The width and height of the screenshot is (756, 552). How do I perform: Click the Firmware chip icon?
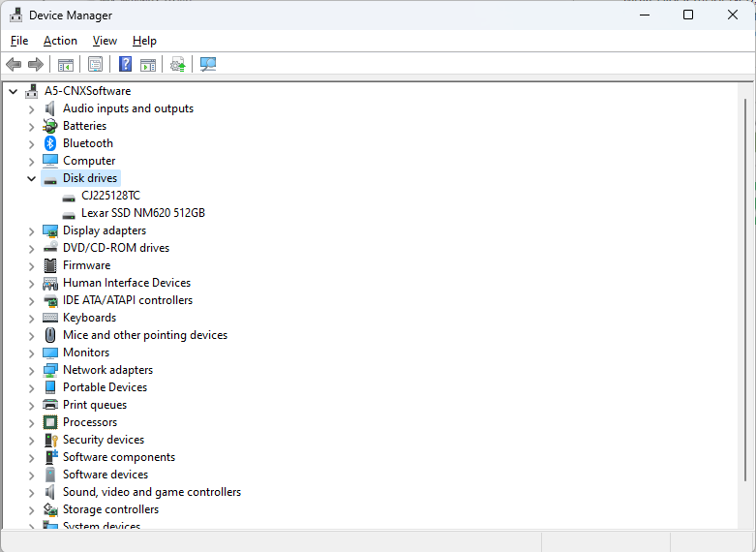point(50,265)
